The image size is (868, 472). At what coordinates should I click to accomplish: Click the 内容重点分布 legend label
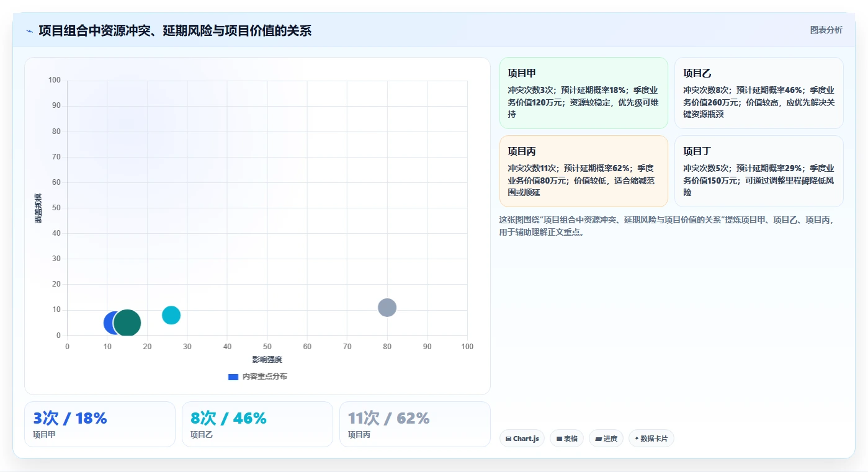pyautogui.click(x=264, y=376)
